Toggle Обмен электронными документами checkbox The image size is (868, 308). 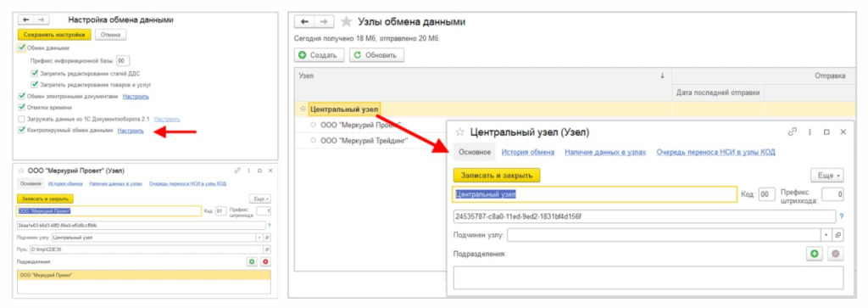coord(21,96)
